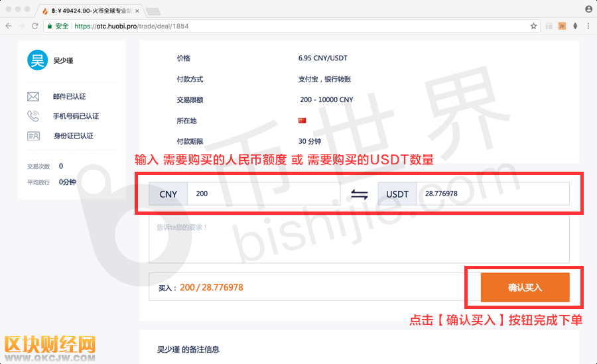Viewport: 597px width, 364px height.
Task: Click the swap arrows between CNY and USDT
Action: [359, 194]
